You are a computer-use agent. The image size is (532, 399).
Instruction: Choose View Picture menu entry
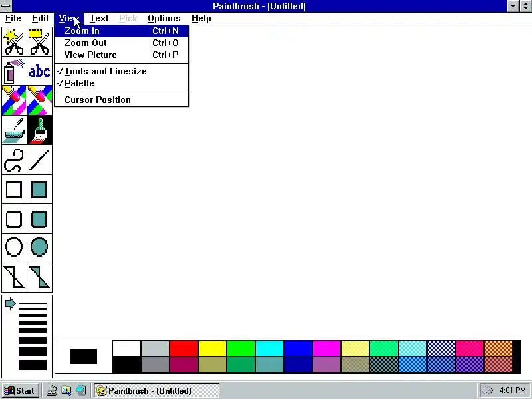(122, 55)
